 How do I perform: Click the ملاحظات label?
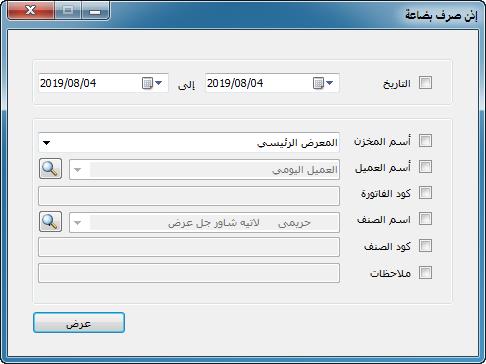390,273
